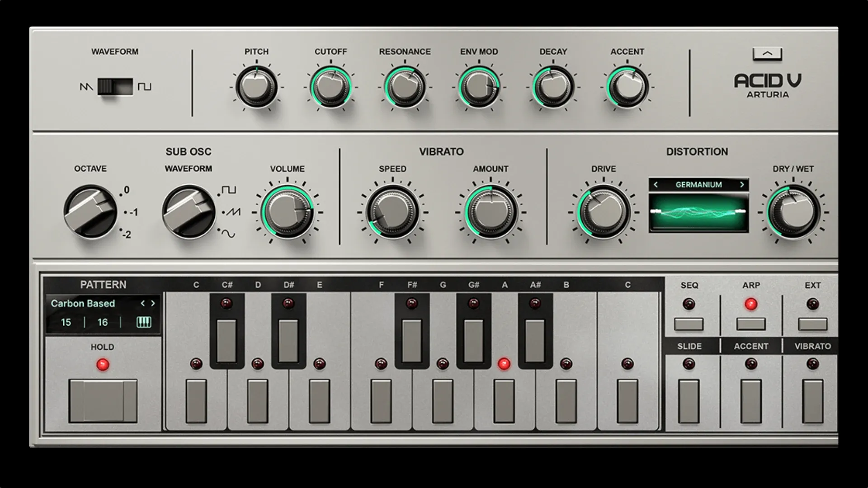Click the sawtooth icon on the Sub Osc selector

[233, 211]
